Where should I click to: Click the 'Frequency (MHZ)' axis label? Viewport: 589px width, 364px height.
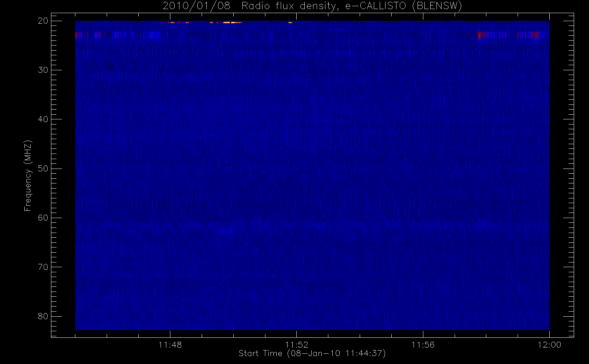pos(28,175)
